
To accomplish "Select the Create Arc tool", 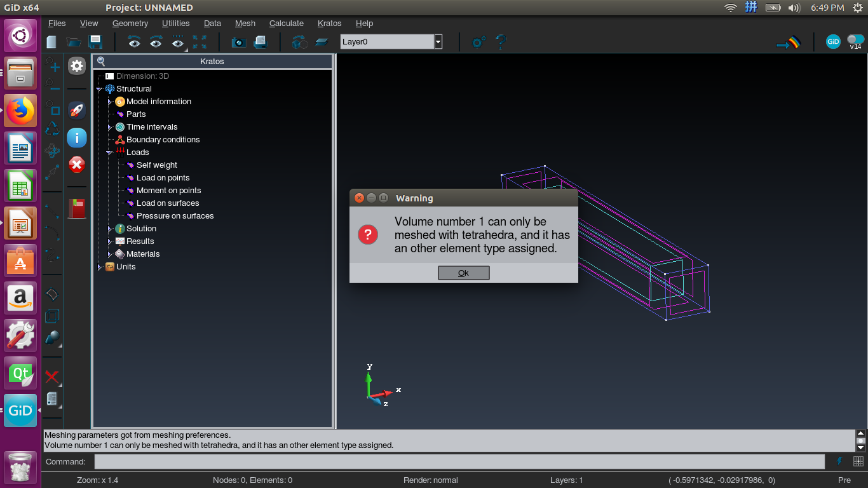I will (52, 231).
